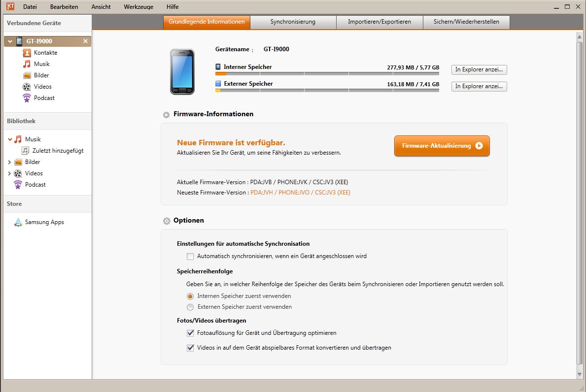
Task: Collapse the Bibliothek Musik tree node
Action: pyautogui.click(x=10, y=139)
